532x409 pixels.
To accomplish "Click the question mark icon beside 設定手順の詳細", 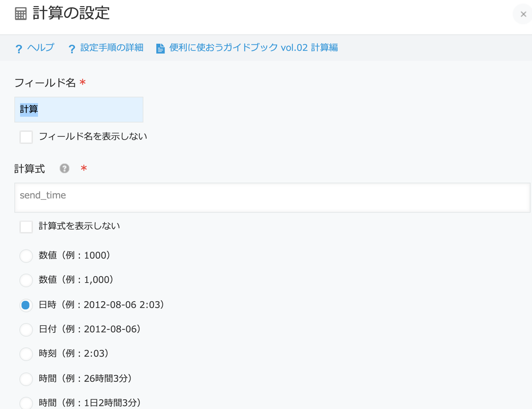I will coord(72,48).
